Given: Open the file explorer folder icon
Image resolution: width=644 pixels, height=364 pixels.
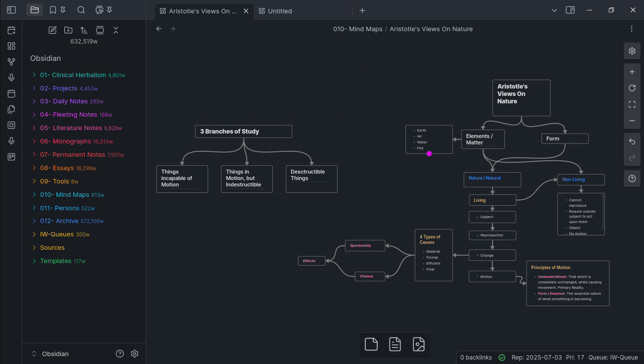Looking at the screenshot, I should 35,10.
